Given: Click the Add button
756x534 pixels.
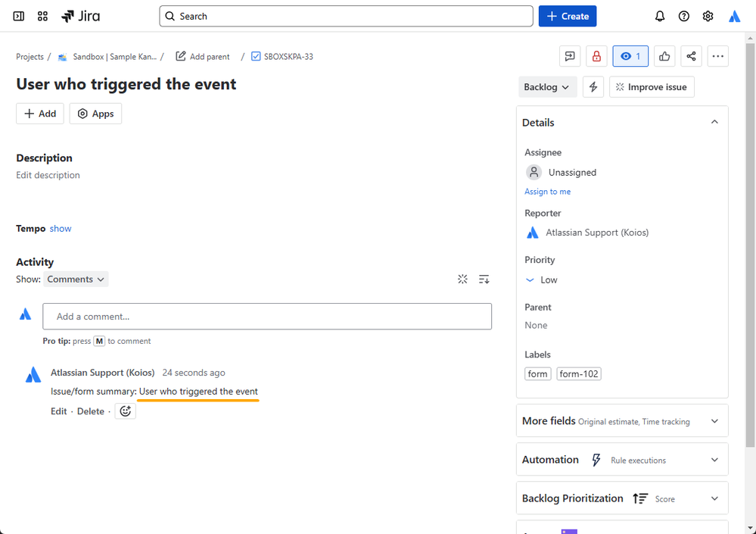Looking at the screenshot, I should click(x=40, y=114).
